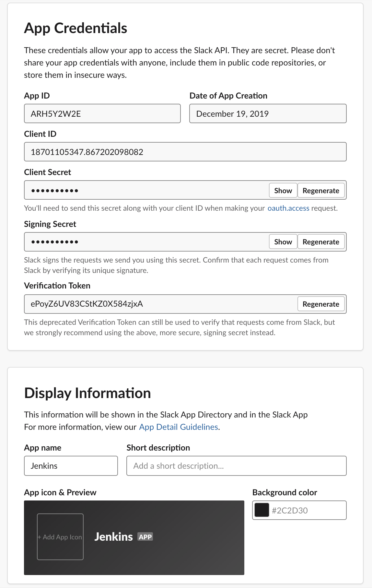372x588 pixels.
Task: Click the App ID label
Action: 37,96
